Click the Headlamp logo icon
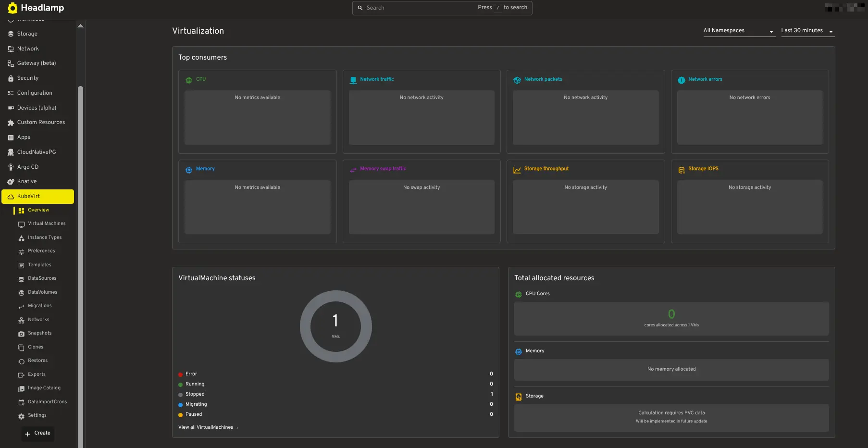The height and width of the screenshot is (448, 868). [12, 8]
